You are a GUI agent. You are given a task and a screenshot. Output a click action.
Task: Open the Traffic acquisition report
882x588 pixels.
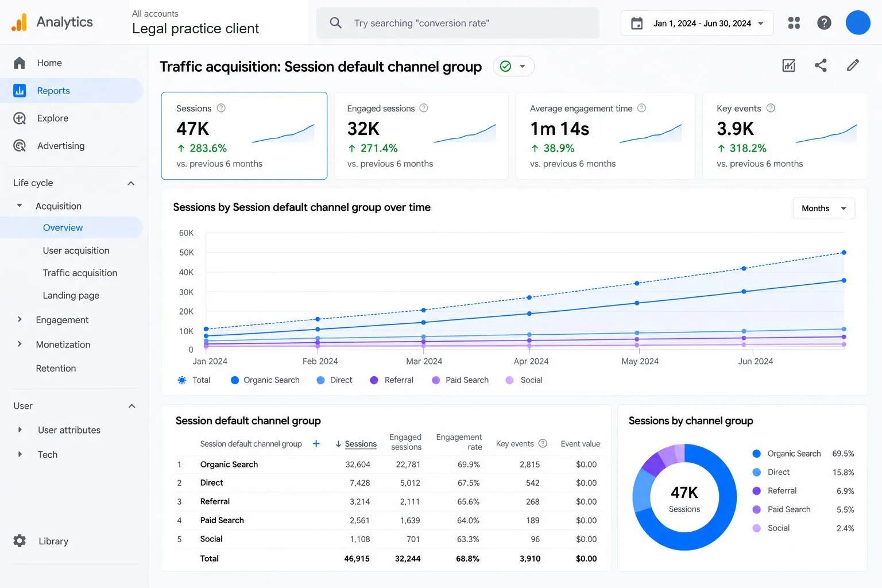tap(80, 273)
